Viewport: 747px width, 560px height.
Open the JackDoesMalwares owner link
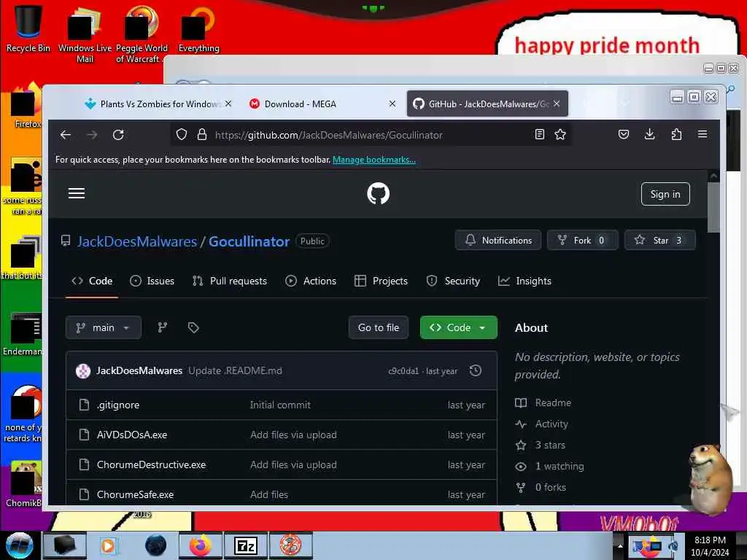coord(137,241)
